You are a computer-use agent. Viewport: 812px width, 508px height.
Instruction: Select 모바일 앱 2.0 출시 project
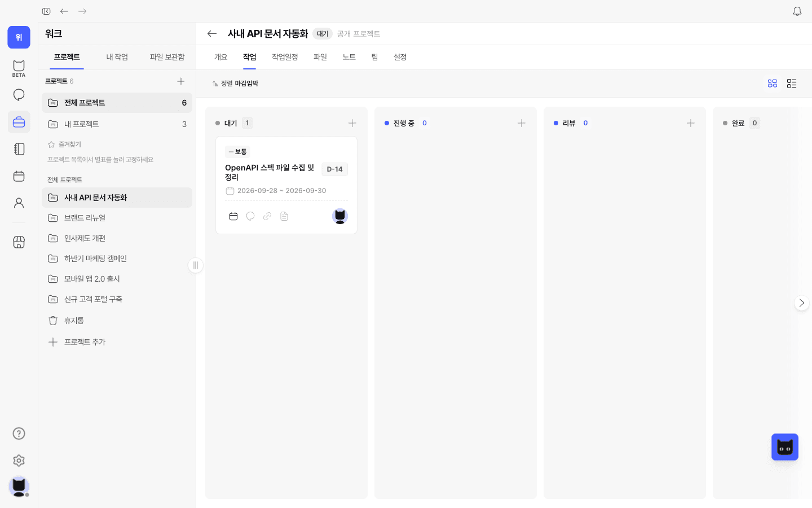pyautogui.click(x=117, y=279)
